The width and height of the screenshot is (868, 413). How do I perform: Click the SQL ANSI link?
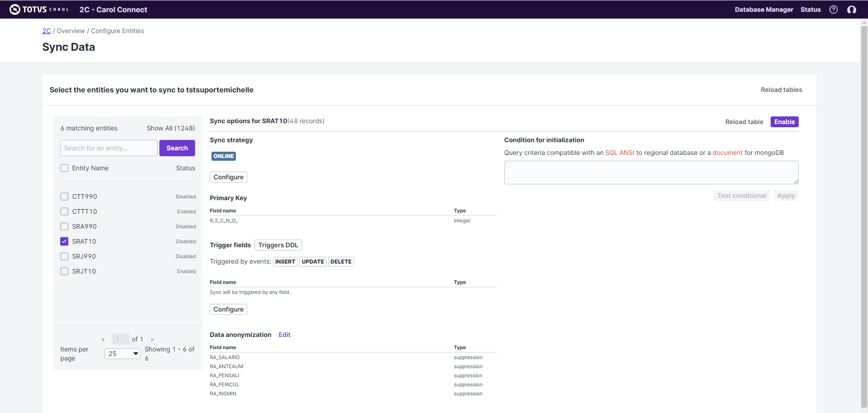click(619, 153)
